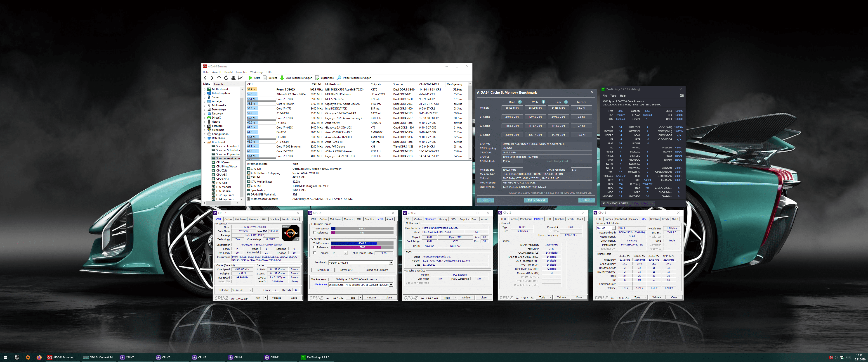Screen dimensions: 868x362
Task: Open BIOS Aktualisierungen download icon
Action: [x=282, y=78]
